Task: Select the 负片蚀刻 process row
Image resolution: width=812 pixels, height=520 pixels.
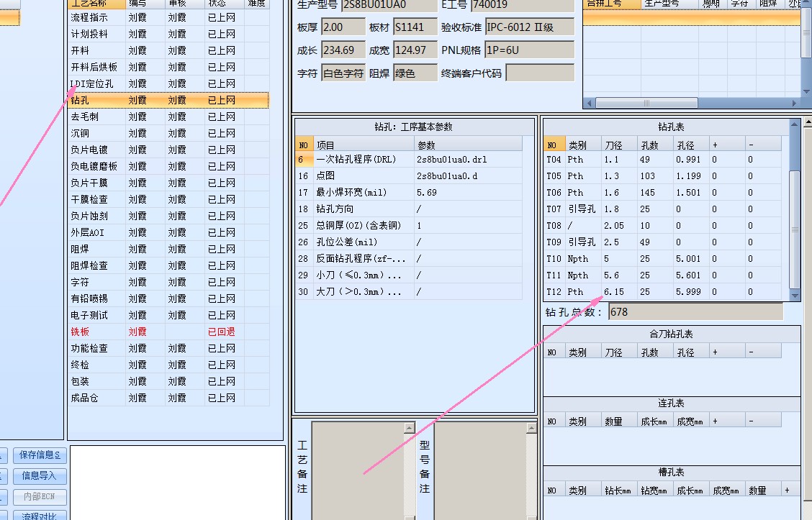Action: pyautogui.click(x=168, y=216)
